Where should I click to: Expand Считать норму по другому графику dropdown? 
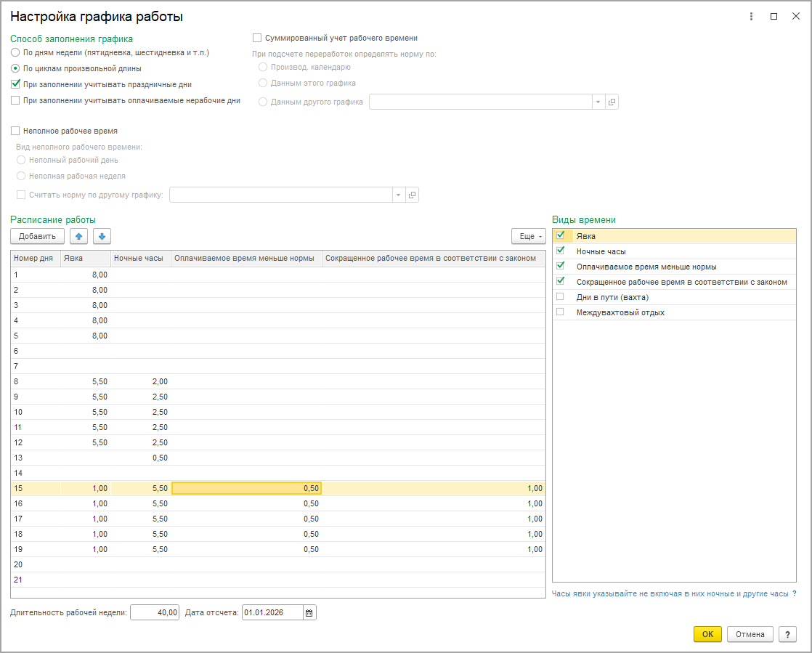398,195
